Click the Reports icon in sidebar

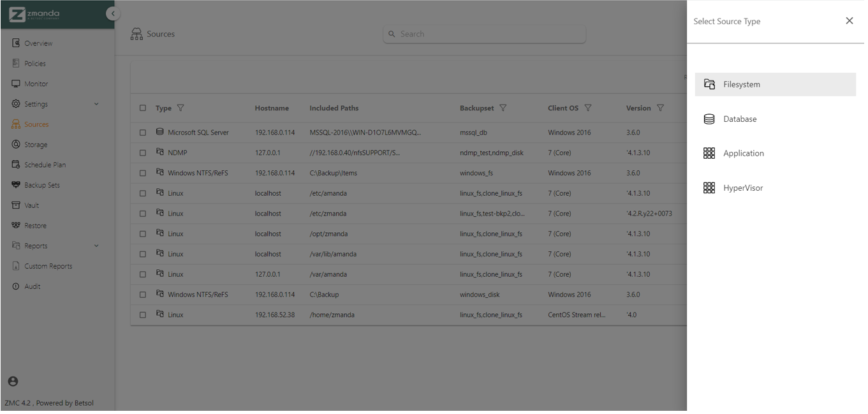click(16, 246)
